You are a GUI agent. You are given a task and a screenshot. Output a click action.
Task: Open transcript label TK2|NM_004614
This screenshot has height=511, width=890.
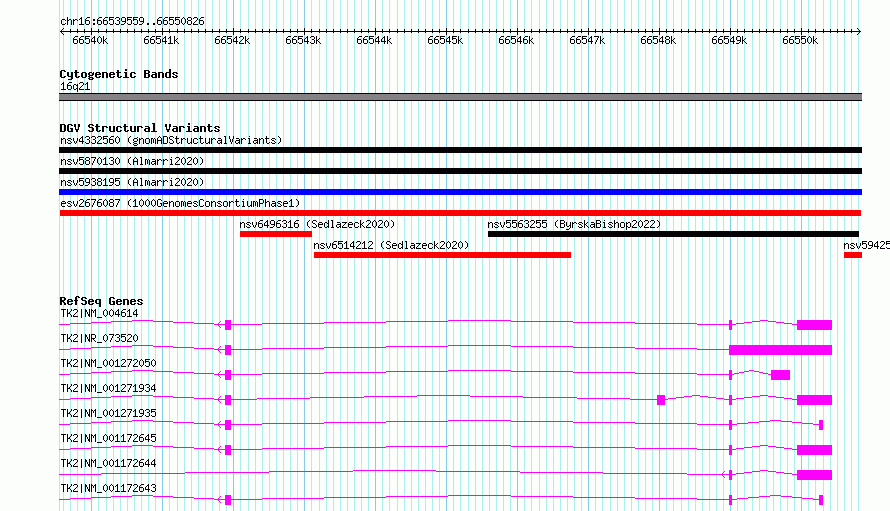click(99, 313)
